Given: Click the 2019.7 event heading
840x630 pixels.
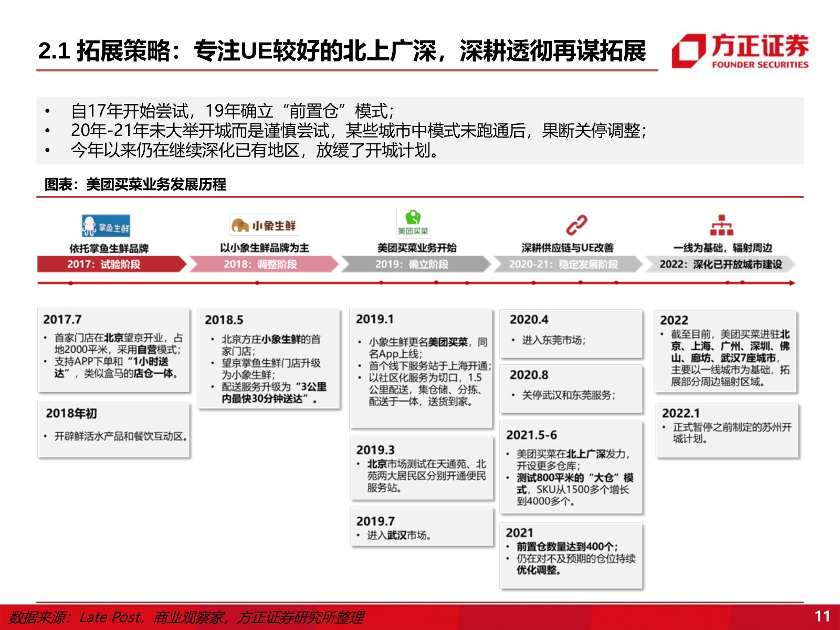Looking at the screenshot, I should point(375,521).
